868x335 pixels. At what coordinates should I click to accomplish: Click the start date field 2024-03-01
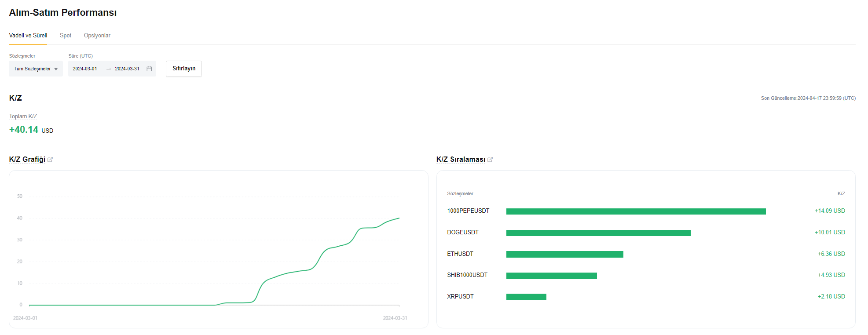[x=85, y=69]
